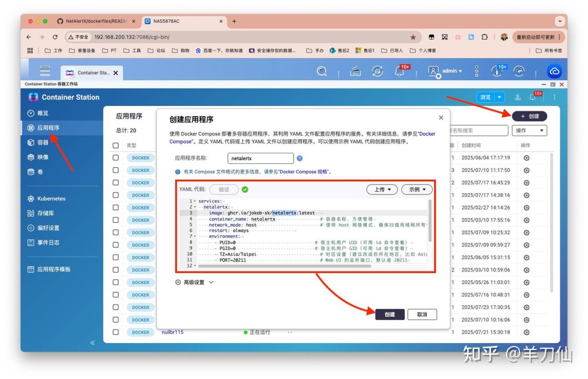
Task: Bookmark page with the star icon
Action: pos(413,37)
